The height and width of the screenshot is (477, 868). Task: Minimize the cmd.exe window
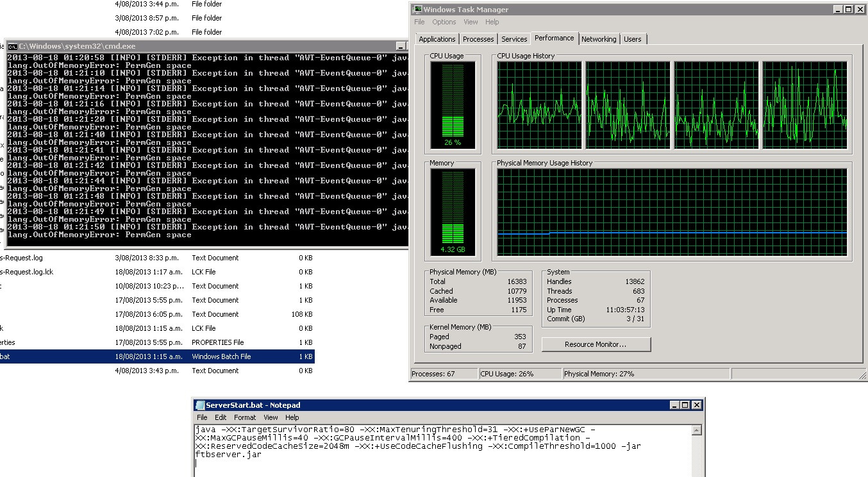click(x=401, y=46)
